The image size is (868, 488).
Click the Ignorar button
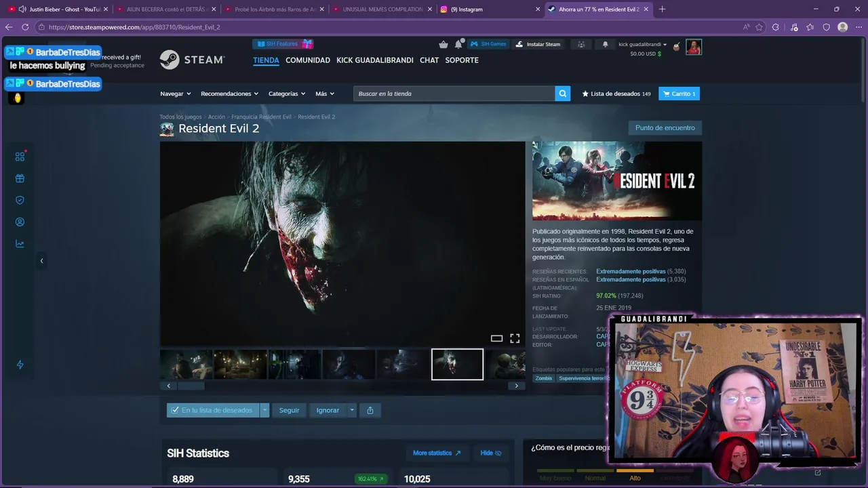pyautogui.click(x=328, y=410)
